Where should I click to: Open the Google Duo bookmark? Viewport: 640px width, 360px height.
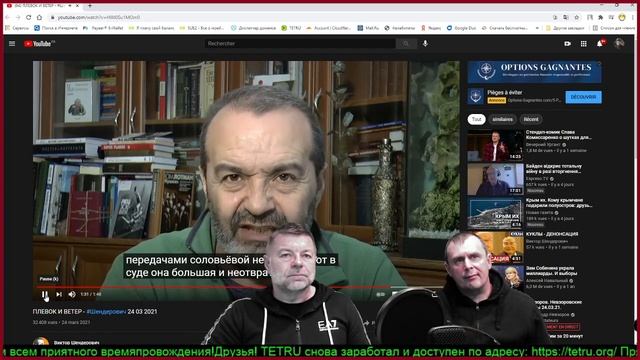click(x=461, y=28)
